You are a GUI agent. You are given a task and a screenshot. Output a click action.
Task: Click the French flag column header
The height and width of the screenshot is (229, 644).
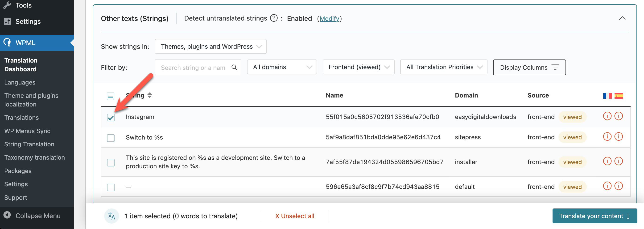click(607, 96)
